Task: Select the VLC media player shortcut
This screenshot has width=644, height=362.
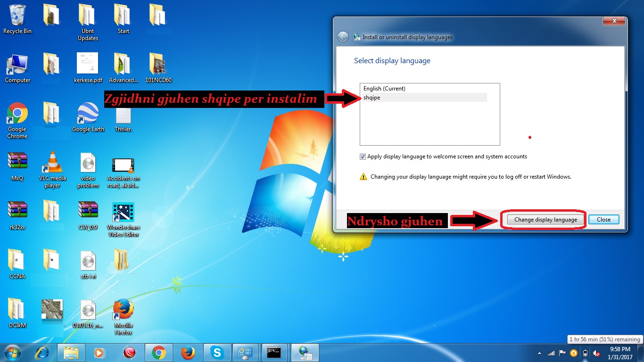Action: pyautogui.click(x=52, y=170)
